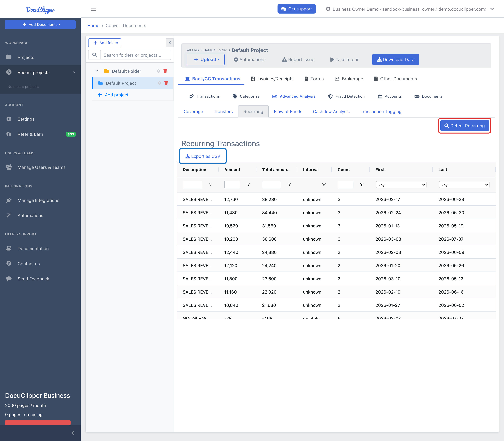The width and height of the screenshot is (504, 441).
Task: Click the search magnifier icon in folder panel
Action: click(x=94, y=55)
